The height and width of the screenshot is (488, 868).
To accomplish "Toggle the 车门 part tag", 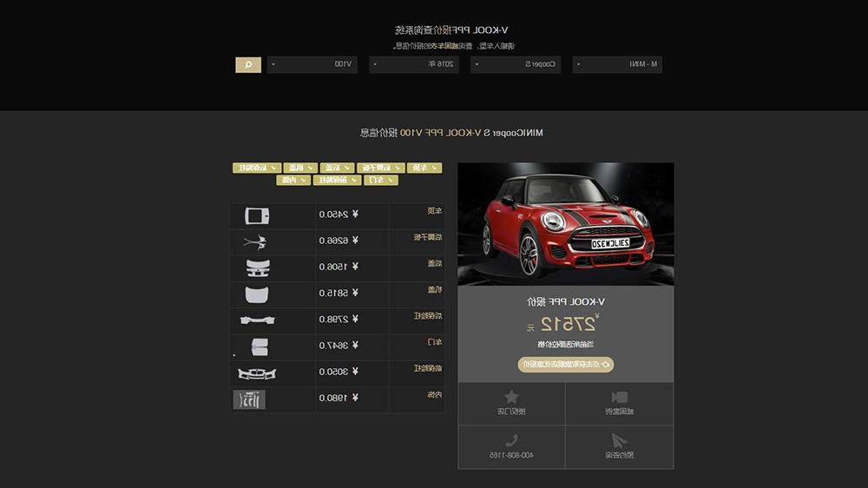I will [x=381, y=180].
